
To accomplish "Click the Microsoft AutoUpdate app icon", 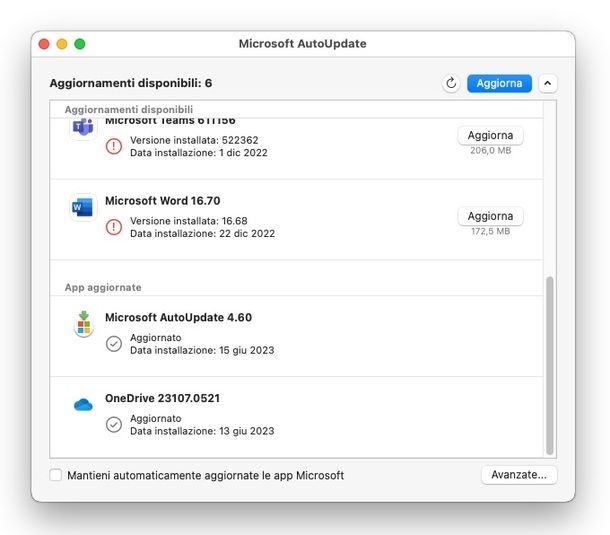I will (x=83, y=324).
